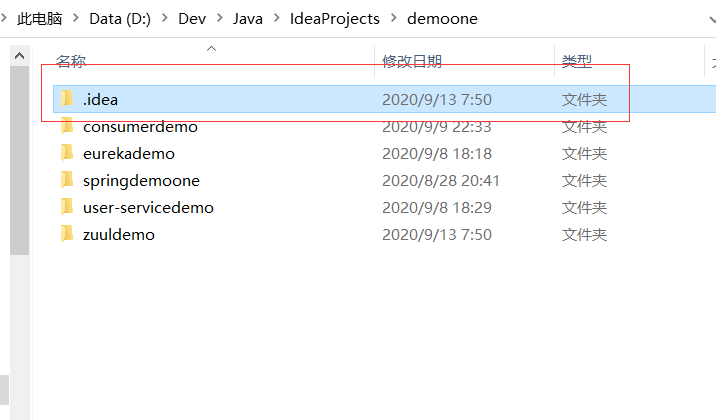This screenshot has width=716, height=420.
Task: Navigate to 此电脑 in breadcrumb
Action: (x=39, y=19)
